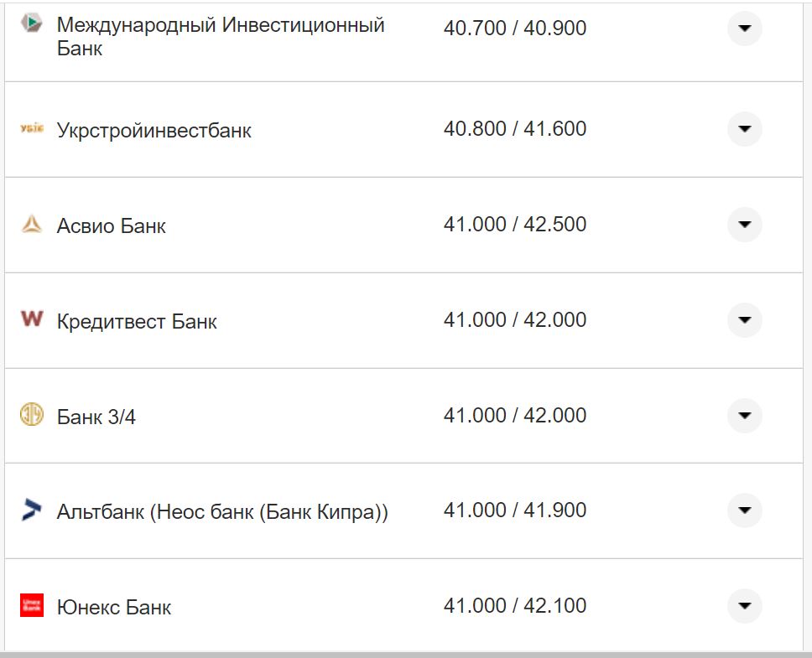812x658 pixels.
Task: Click the 40.700 / 40.900 exchange rate text
Action: pos(516,28)
